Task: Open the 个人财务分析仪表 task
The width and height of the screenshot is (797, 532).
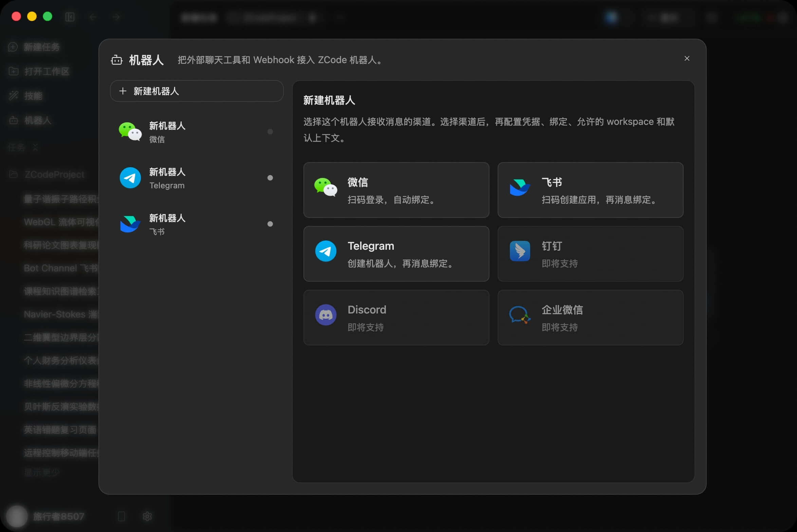Action: pos(61,360)
